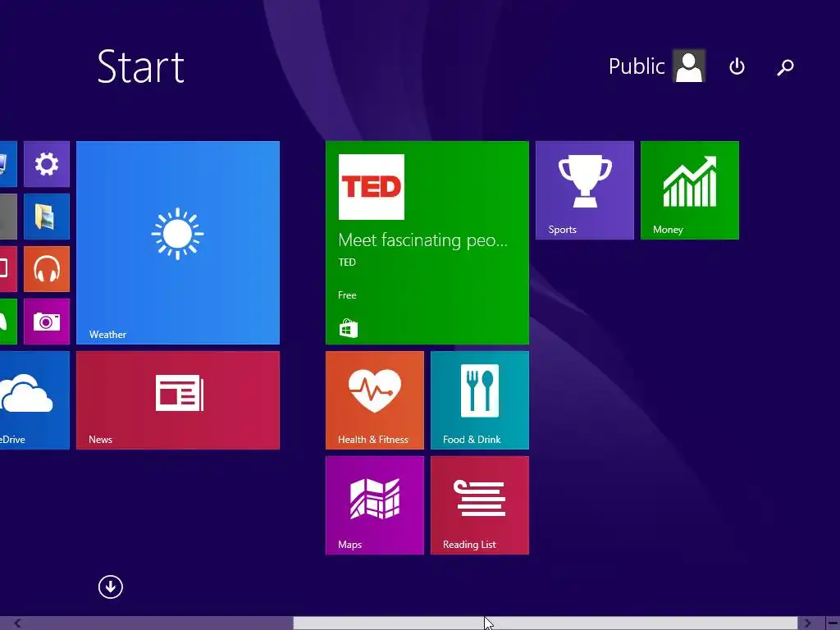The width and height of the screenshot is (840, 630).
Task: Click the scrollbar left arrow
Action: pos(18,623)
